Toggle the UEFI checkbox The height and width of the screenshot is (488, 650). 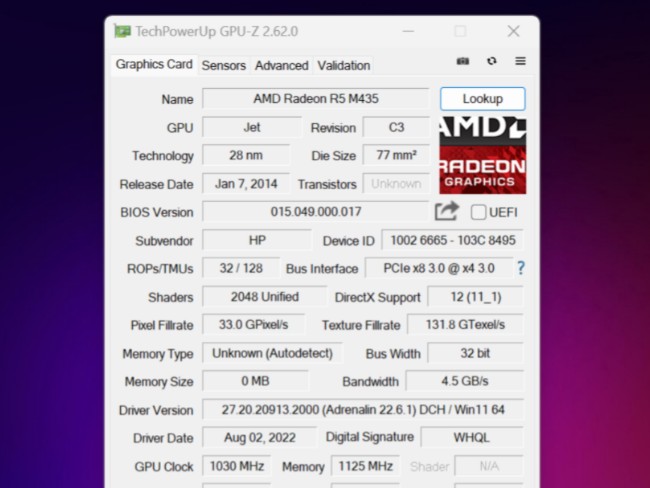(x=478, y=212)
